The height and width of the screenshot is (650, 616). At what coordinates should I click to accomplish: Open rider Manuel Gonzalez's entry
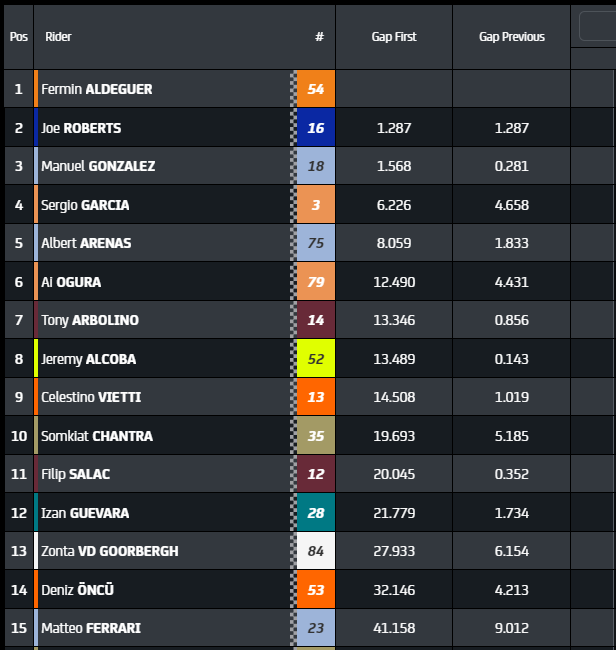(98, 166)
